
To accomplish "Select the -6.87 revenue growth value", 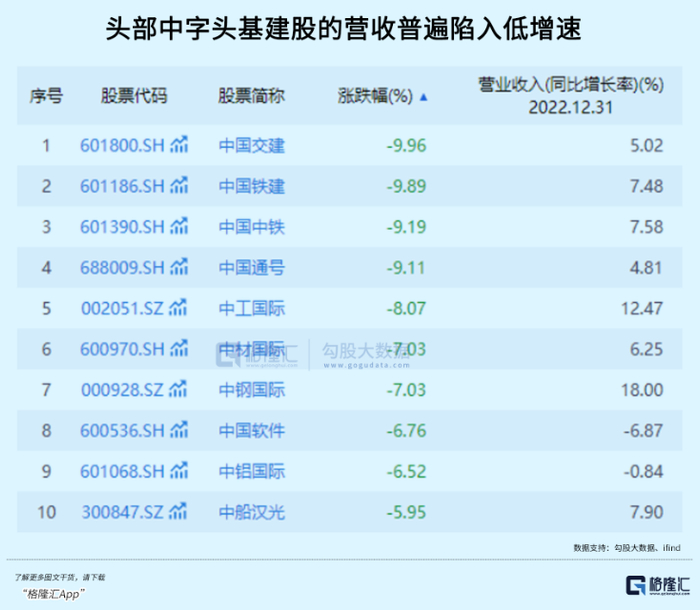I will click(x=643, y=431).
